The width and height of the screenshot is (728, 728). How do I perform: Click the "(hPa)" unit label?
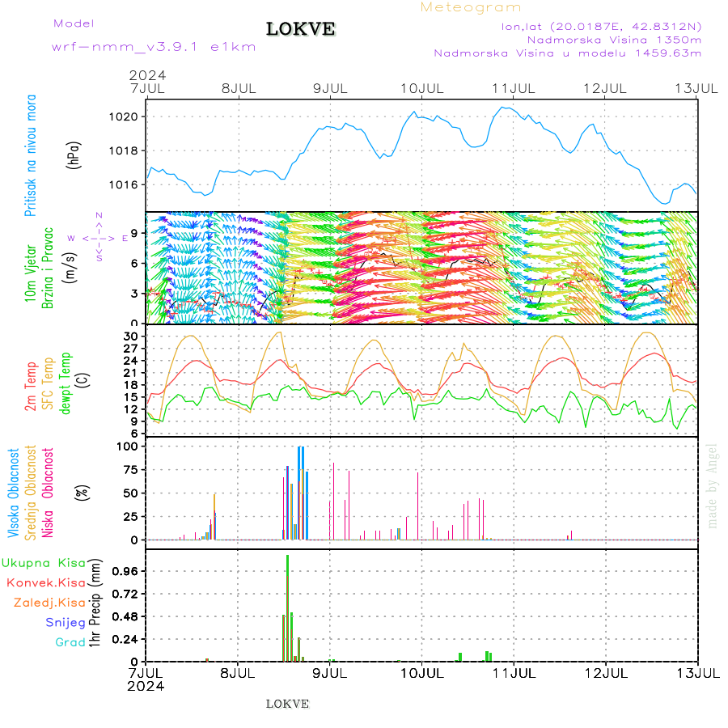tap(74, 155)
